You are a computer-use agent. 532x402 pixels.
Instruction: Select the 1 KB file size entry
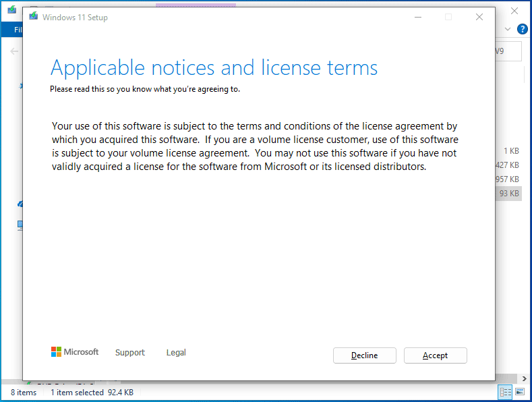[511, 151]
